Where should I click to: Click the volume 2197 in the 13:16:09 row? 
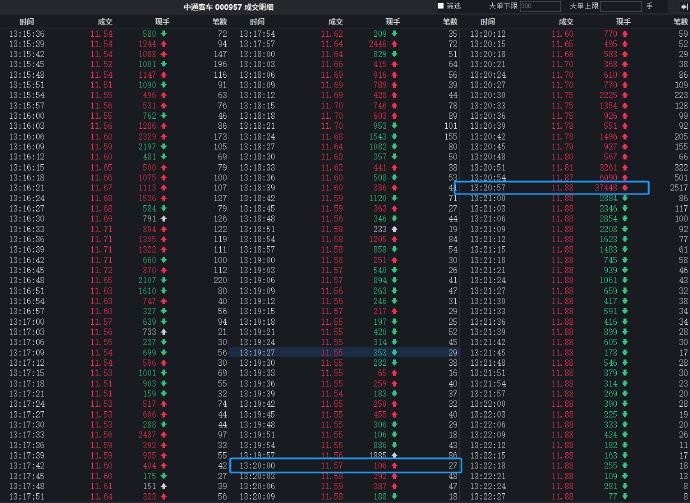(147, 147)
